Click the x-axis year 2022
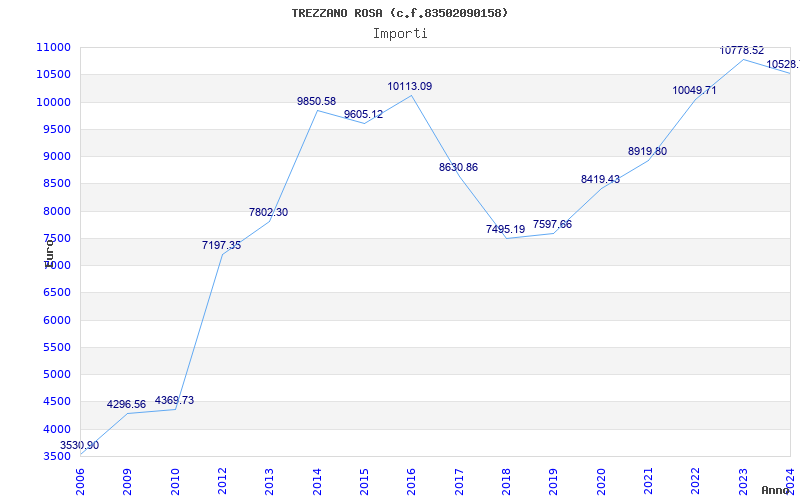Image resolution: width=800 pixels, height=500 pixels. 695,482
